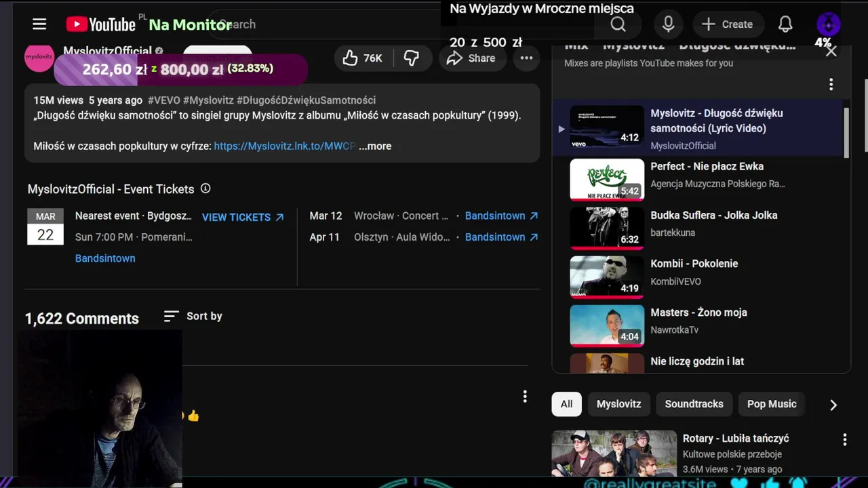The width and height of the screenshot is (868, 488).
Task: Open Bandsintown link under nearest event
Action: point(105,258)
